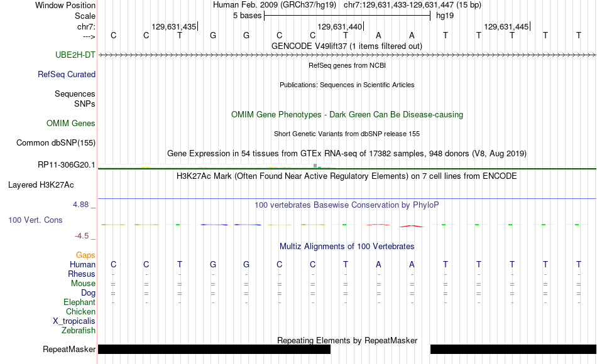
Task: Click the GENCODE V49lift37 track title
Action: pyautogui.click(x=347, y=46)
